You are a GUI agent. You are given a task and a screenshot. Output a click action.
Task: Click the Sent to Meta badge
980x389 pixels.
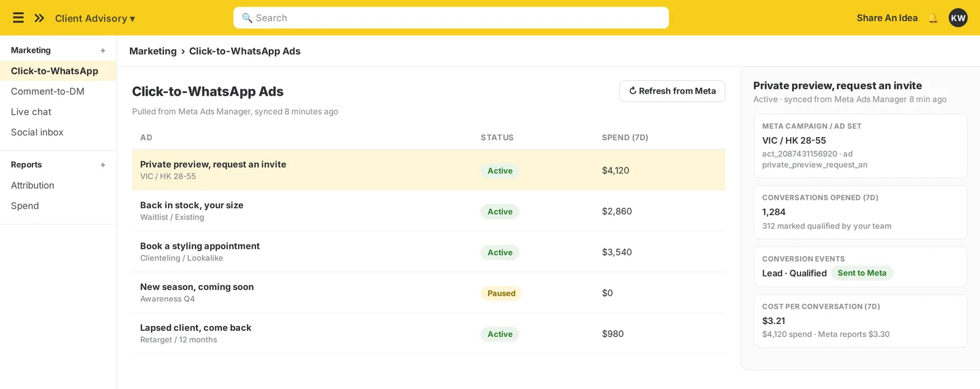(862, 273)
